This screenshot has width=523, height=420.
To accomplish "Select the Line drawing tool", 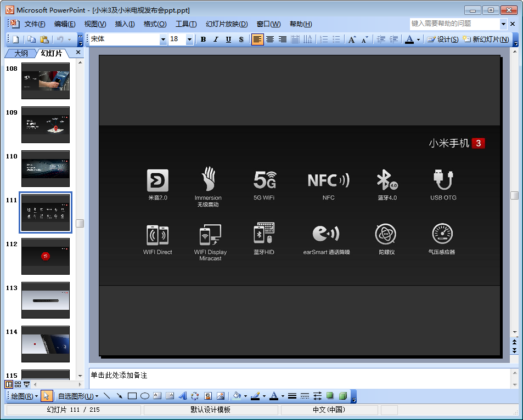I will point(106,396).
